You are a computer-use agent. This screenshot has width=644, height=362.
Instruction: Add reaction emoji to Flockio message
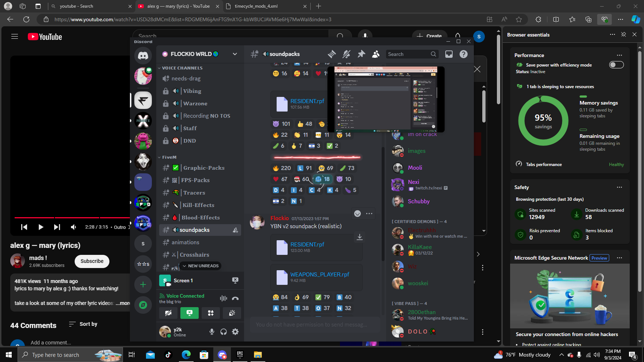pyautogui.click(x=357, y=214)
